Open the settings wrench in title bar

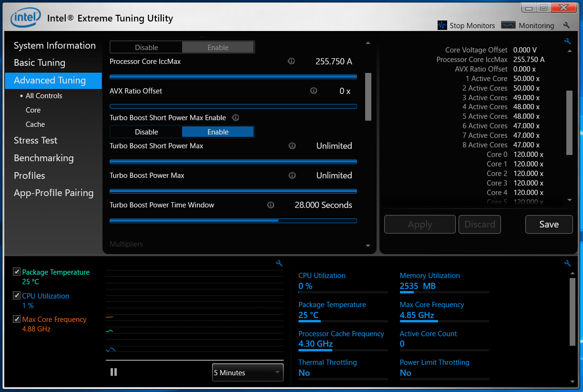566,25
